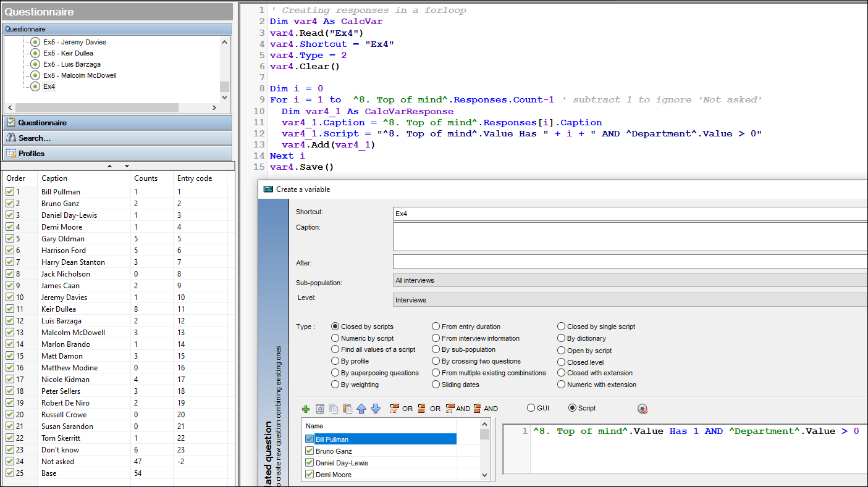Click the second OR combine icon
The height and width of the screenshot is (487, 868).
tap(421, 409)
